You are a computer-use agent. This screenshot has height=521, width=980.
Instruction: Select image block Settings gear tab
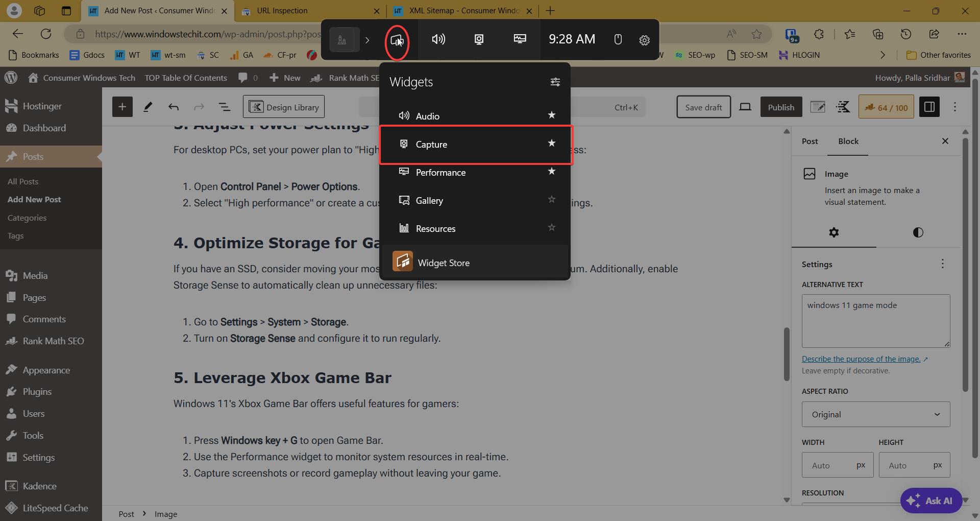point(834,232)
